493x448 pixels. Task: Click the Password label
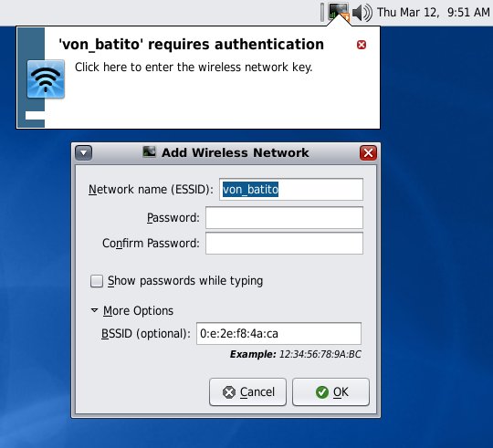tap(173, 218)
